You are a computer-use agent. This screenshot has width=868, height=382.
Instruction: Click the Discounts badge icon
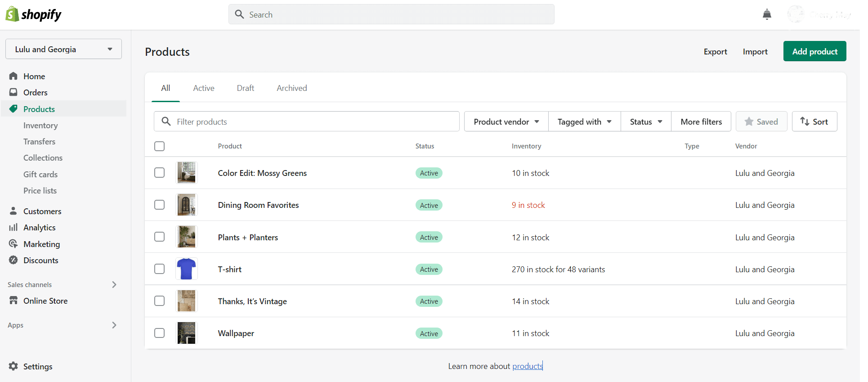click(x=13, y=260)
